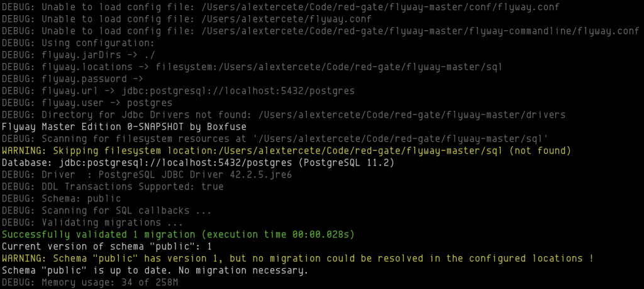Click the green "Successfully validated 1 migration" line

click(x=179, y=234)
